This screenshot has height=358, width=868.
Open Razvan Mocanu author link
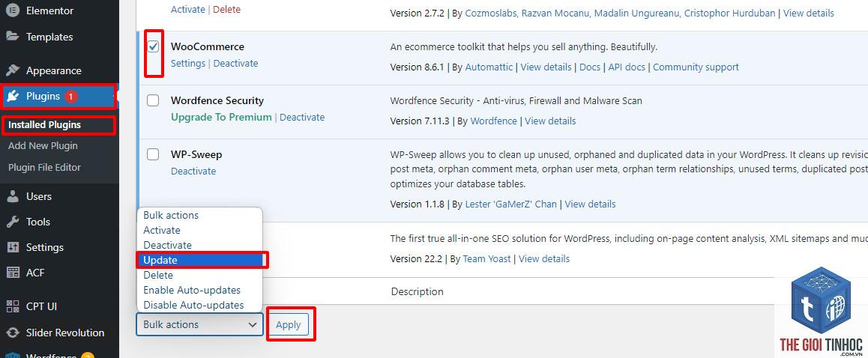(555, 13)
